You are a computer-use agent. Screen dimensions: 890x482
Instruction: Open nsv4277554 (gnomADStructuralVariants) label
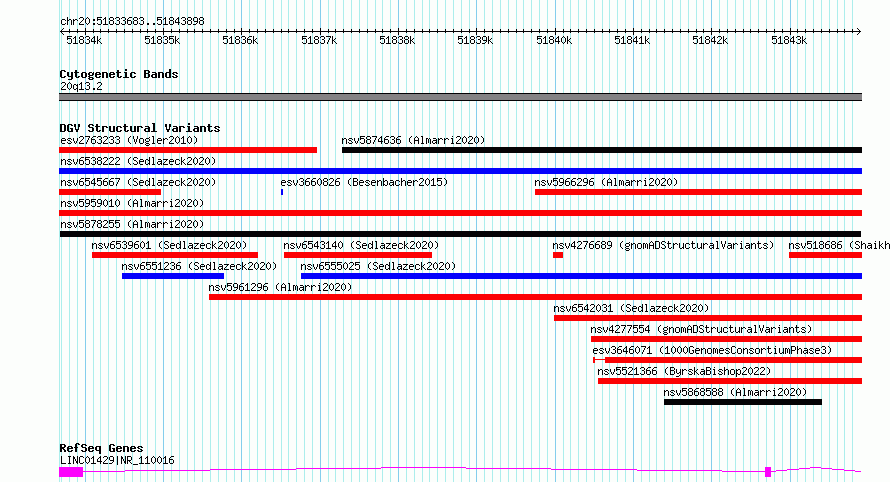(702, 329)
